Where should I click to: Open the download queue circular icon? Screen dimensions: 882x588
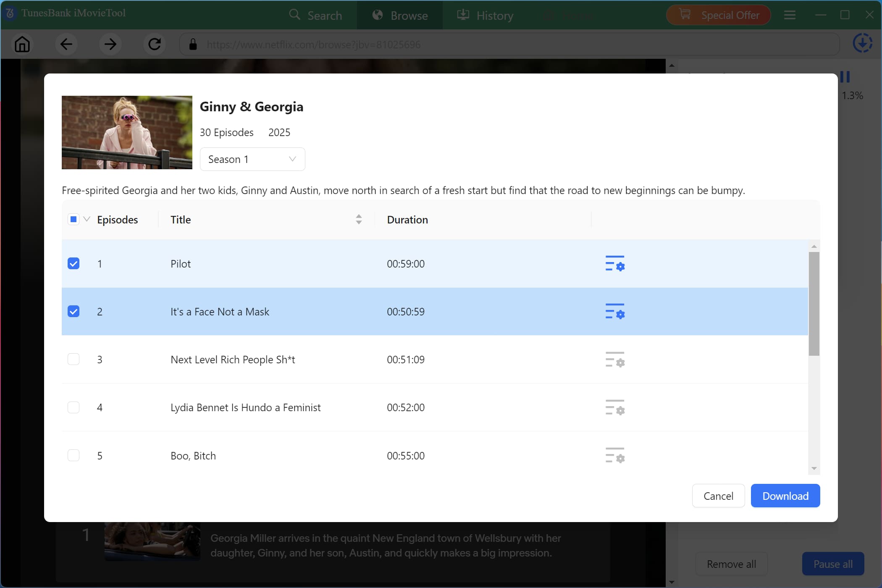coord(862,43)
